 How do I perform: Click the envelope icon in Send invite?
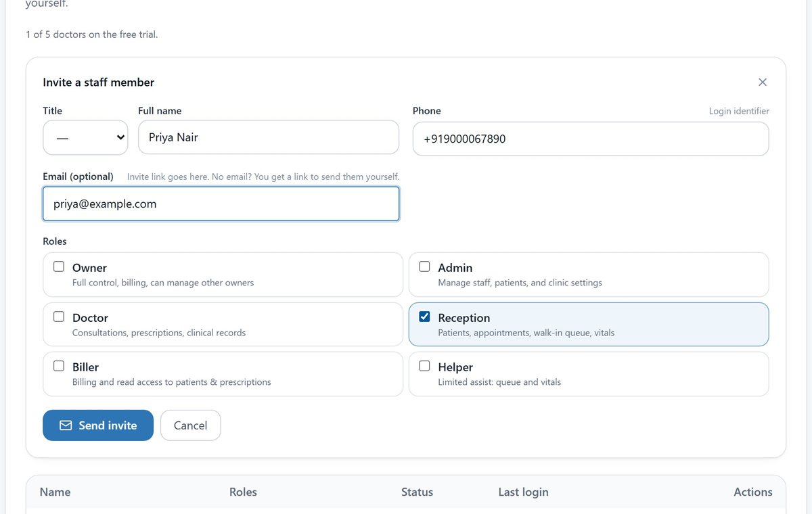click(x=66, y=425)
